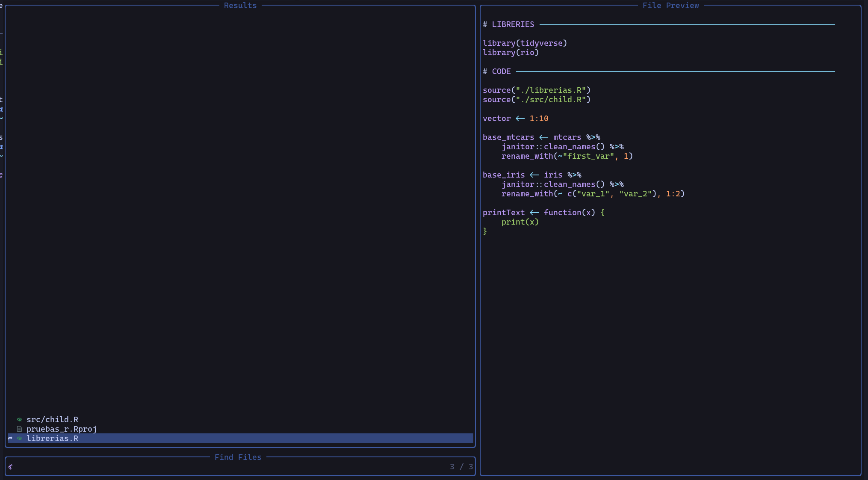Click the Find Files panel title

238,457
